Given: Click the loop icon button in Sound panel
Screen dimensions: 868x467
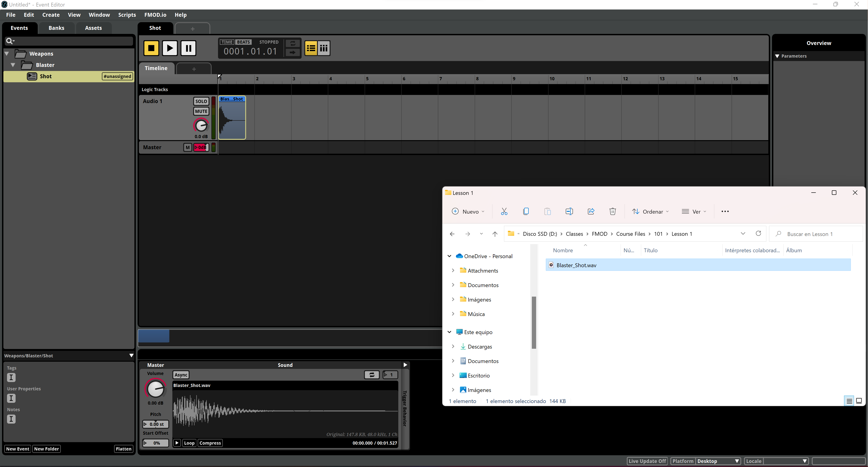Looking at the screenshot, I should [x=372, y=375].
